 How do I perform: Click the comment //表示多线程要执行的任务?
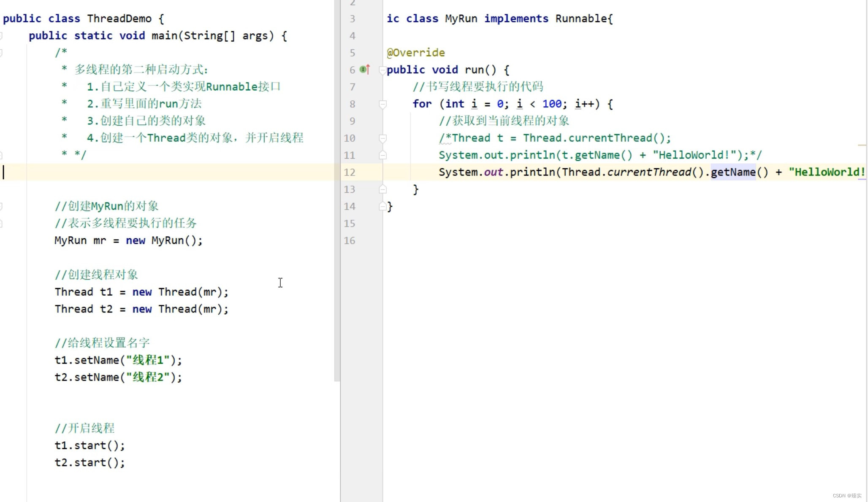point(126,223)
